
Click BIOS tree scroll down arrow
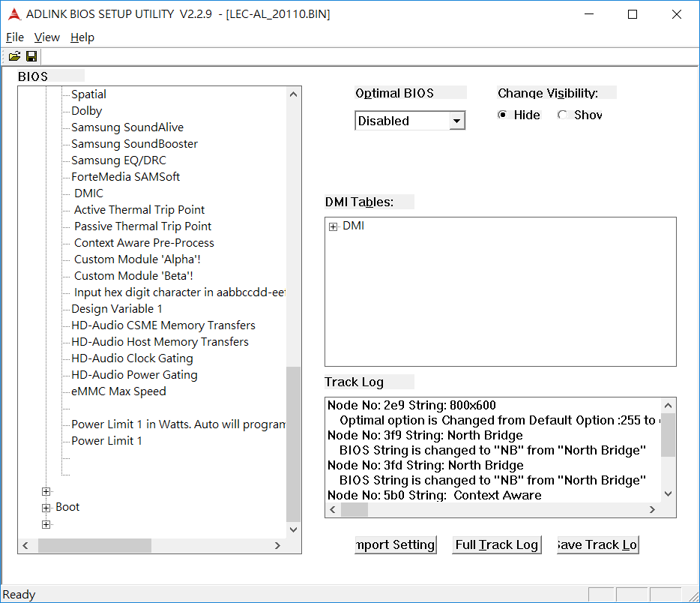tap(293, 529)
